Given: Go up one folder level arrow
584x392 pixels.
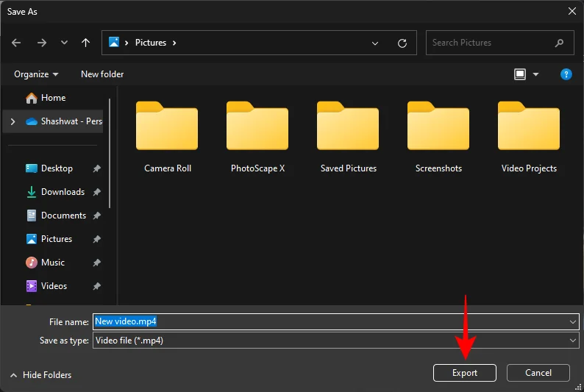Looking at the screenshot, I should 85,43.
